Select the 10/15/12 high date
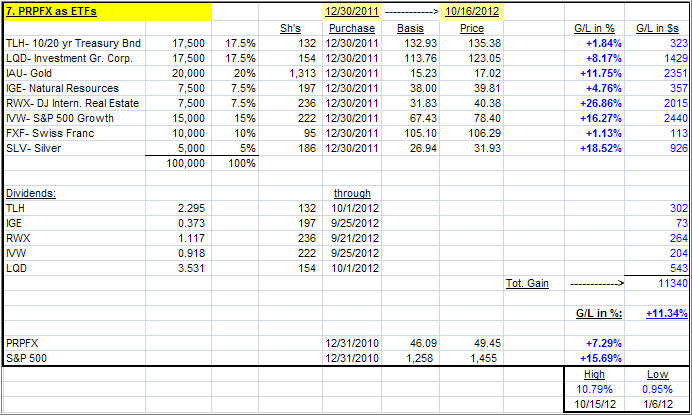 click(594, 404)
